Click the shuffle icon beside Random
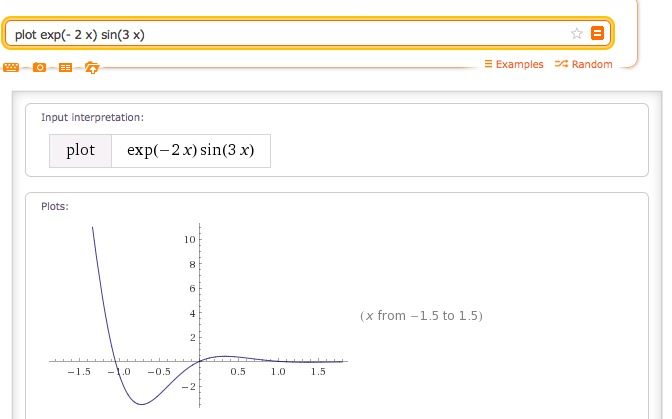The image size is (672, 419). 561,64
